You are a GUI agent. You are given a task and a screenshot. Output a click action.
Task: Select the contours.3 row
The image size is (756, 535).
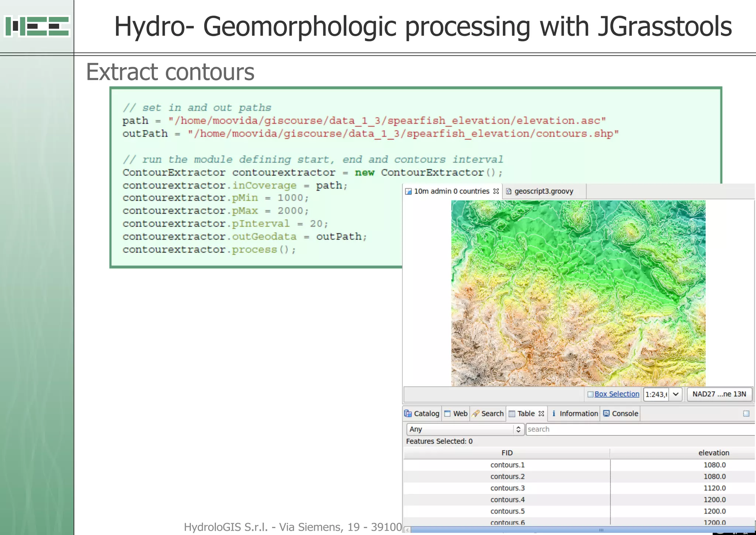coord(579,488)
